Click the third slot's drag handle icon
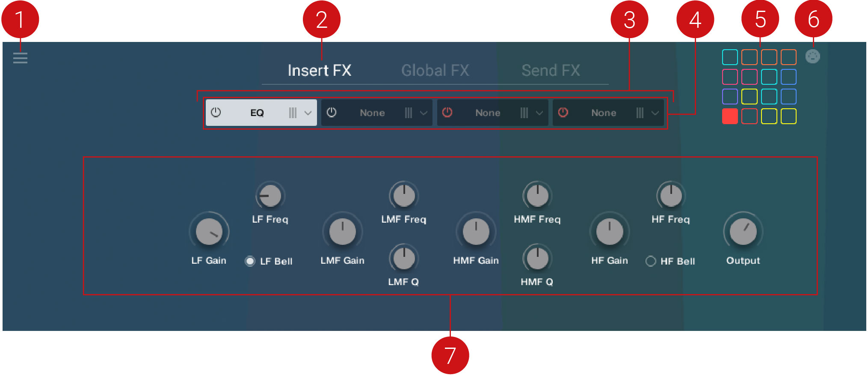868x375 pixels. [524, 113]
